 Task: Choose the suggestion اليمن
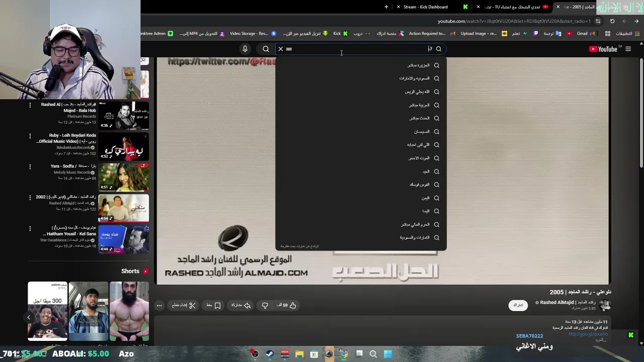[361, 198]
